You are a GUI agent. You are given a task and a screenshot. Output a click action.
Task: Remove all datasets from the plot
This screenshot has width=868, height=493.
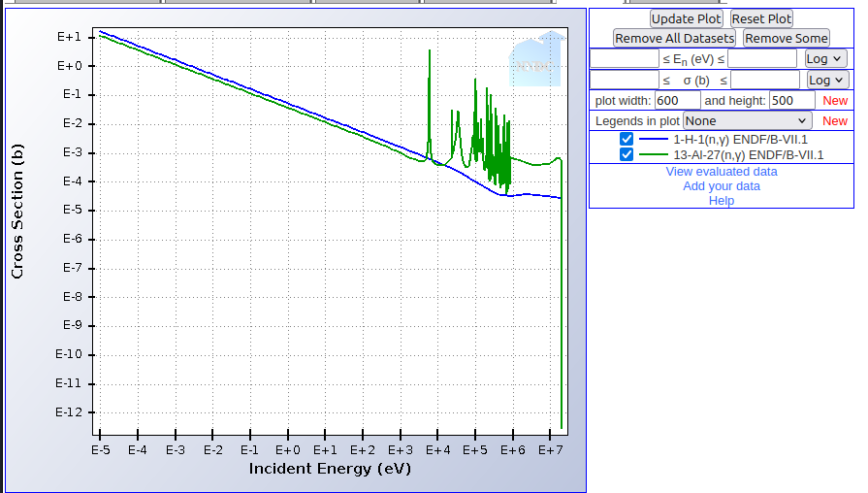pyautogui.click(x=674, y=38)
